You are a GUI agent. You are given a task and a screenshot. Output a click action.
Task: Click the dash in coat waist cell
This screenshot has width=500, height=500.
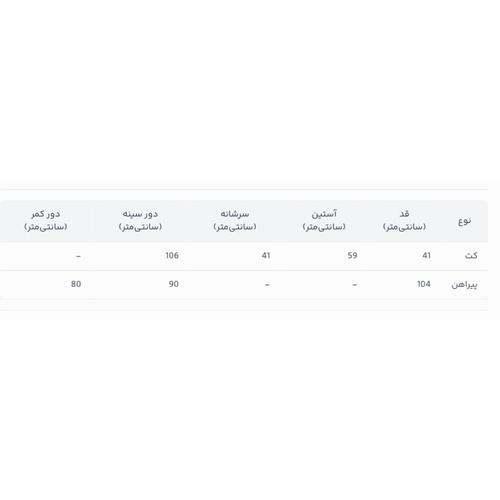(79, 256)
